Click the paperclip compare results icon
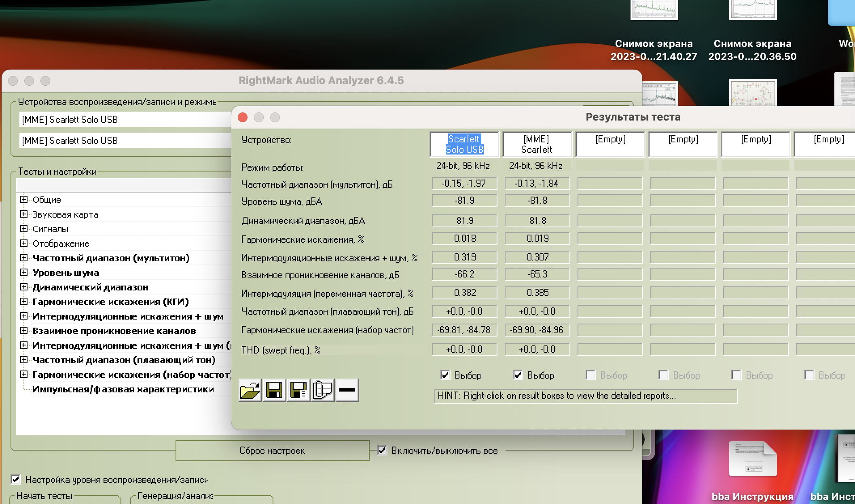The width and height of the screenshot is (855, 504). 323,390
